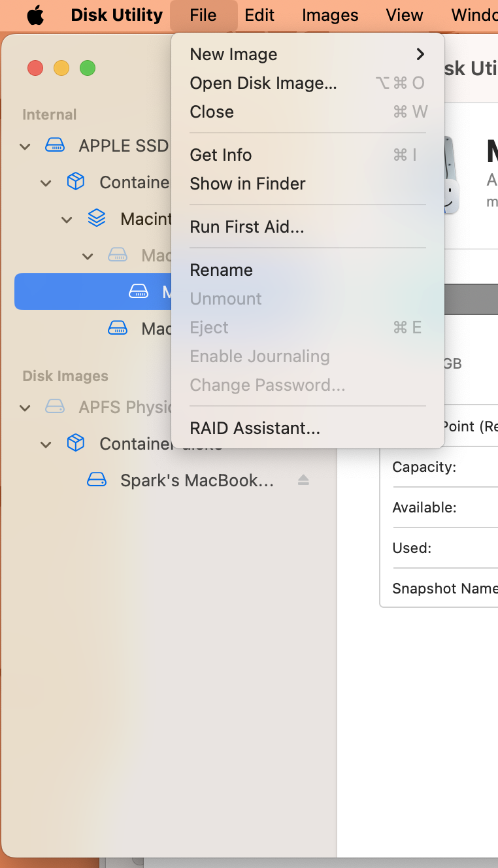Select the highlighted volume row in sidebar
Screen dimensions: 498x868
(x=93, y=292)
